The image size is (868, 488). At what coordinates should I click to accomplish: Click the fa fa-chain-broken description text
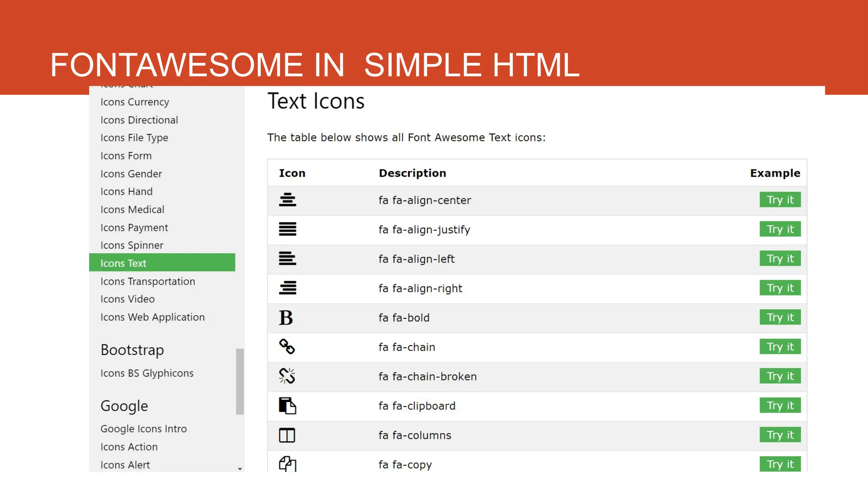point(428,376)
